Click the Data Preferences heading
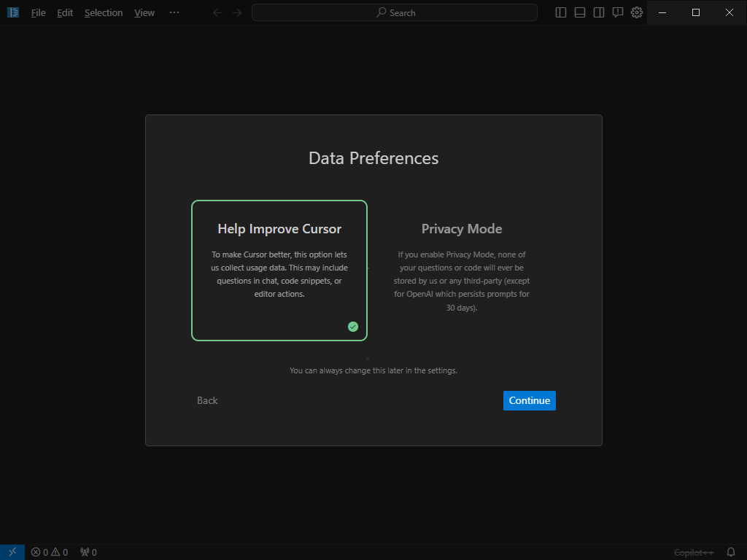 [x=373, y=158]
